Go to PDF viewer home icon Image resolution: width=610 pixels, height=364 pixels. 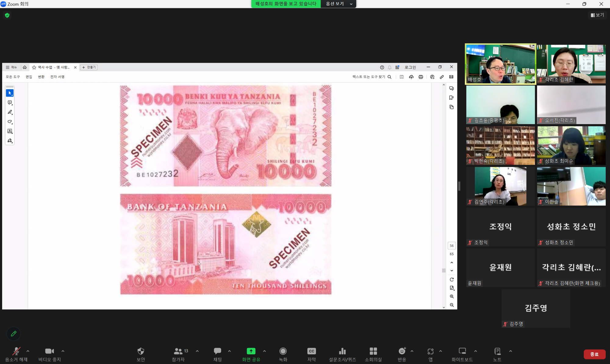(x=25, y=67)
